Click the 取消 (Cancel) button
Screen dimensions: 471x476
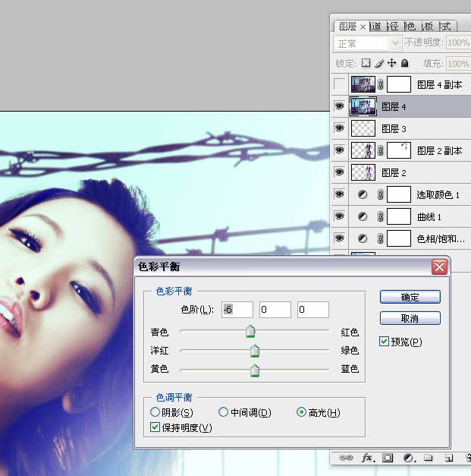coord(410,318)
